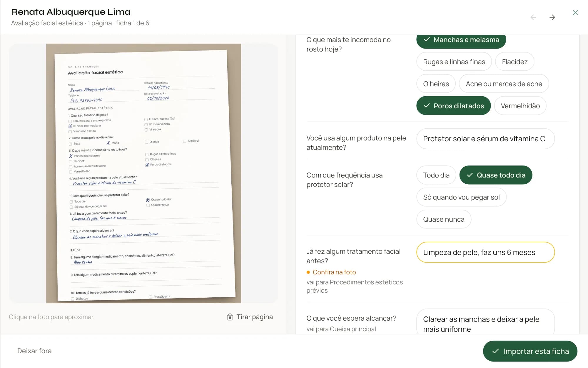Click 'vai para Queixa principal' text

tap(341, 329)
